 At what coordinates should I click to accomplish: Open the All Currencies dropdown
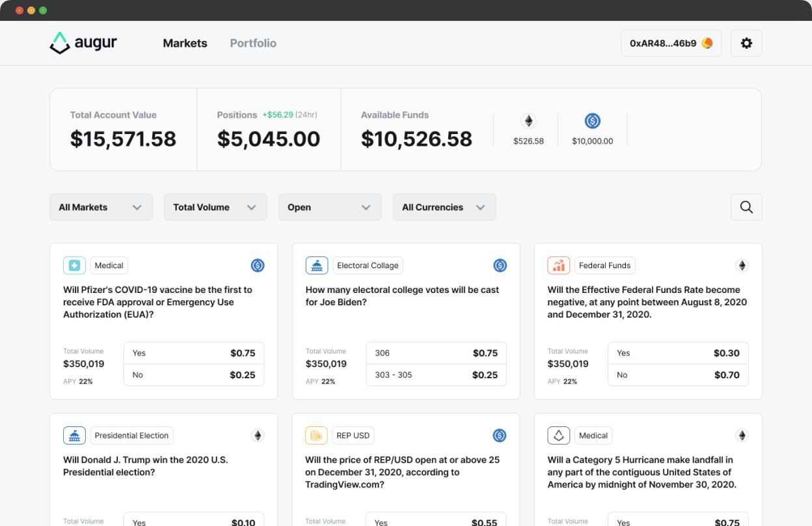pyautogui.click(x=444, y=207)
